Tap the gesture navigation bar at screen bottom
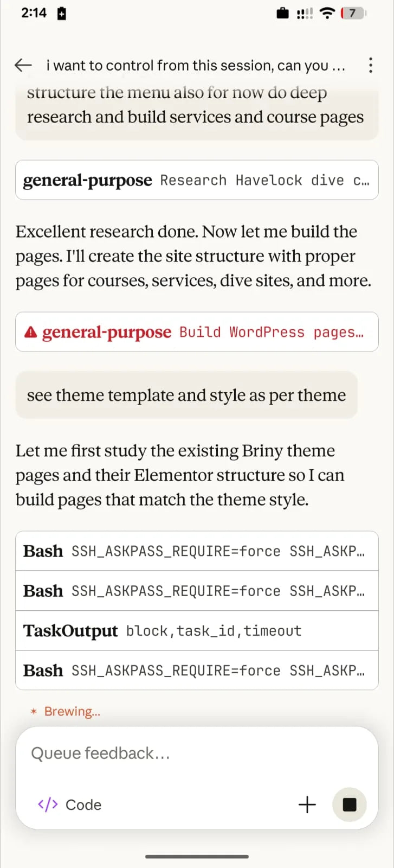Image resolution: width=394 pixels, height=868 pixels. point(197,857)
